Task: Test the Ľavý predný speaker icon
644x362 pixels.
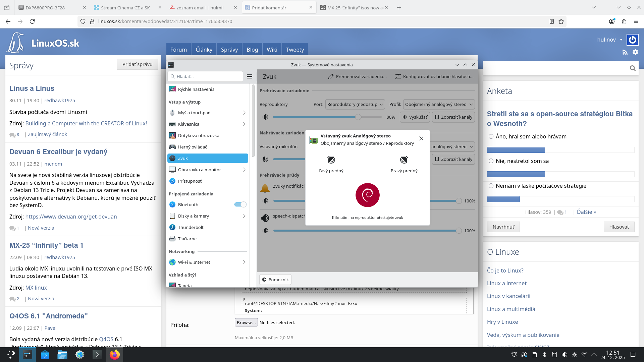Action: pyautogui.click(x=331, y=160)
